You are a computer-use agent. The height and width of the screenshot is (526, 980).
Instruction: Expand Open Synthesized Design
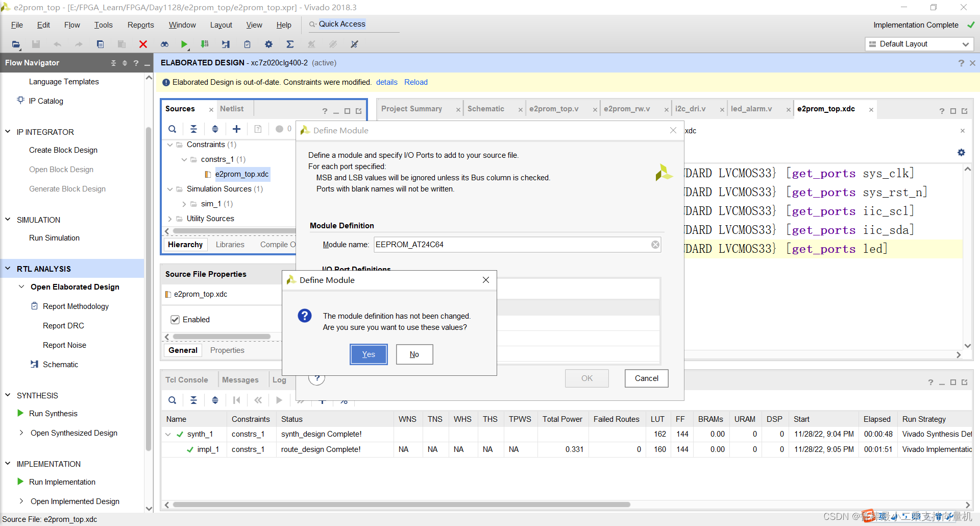(x=21, y=433)
